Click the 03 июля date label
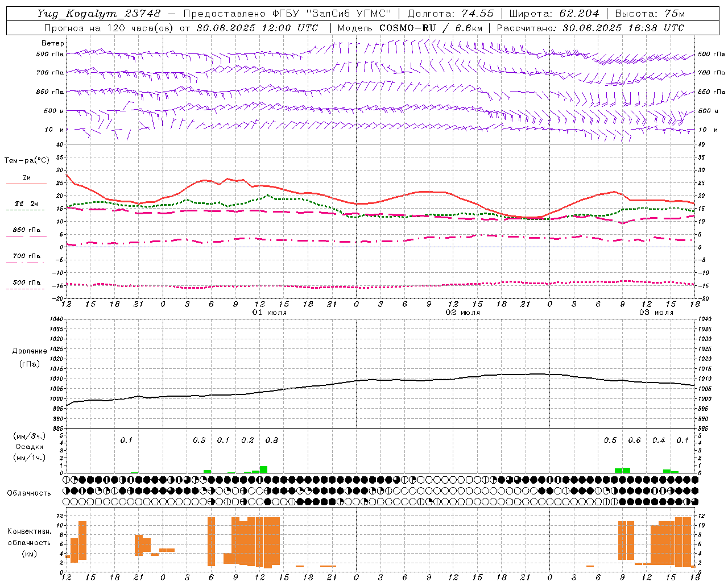This screenshot has height=582, width=728. pos(656,313)
